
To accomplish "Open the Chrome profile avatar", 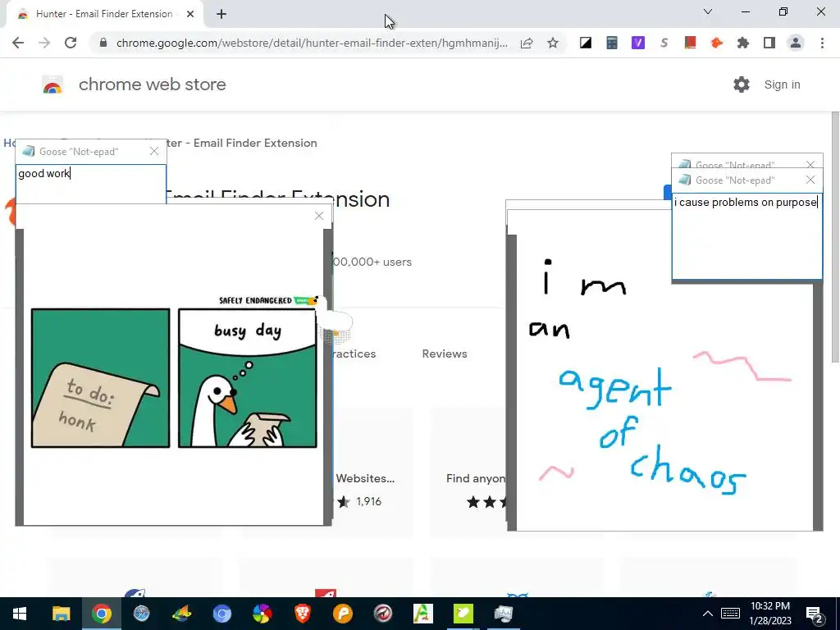I will (796, 43).
